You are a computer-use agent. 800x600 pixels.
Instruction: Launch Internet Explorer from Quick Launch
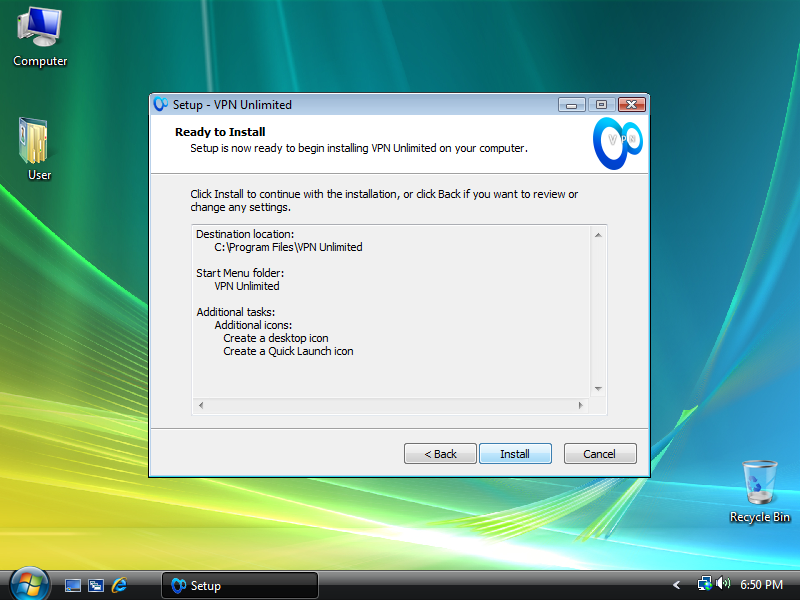[119, 585]
